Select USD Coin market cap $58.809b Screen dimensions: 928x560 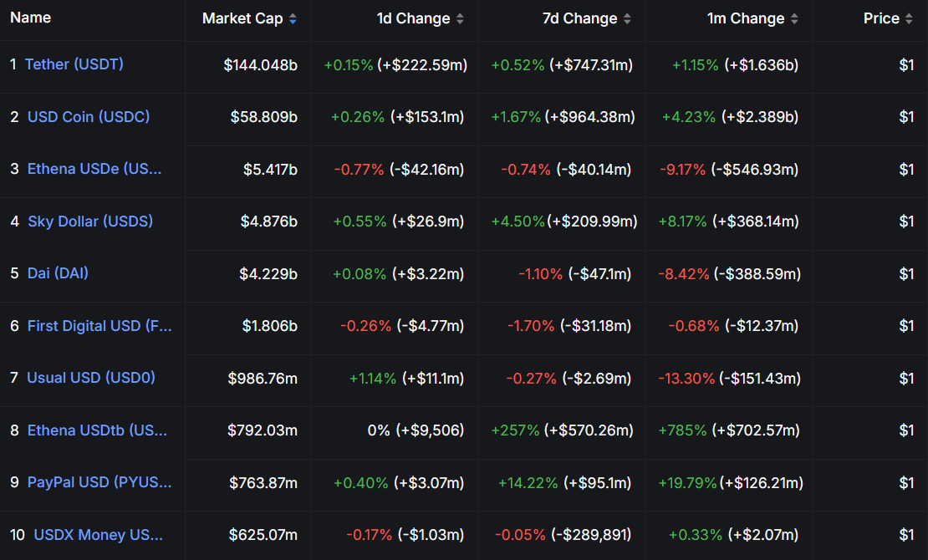tap(264, 117)
